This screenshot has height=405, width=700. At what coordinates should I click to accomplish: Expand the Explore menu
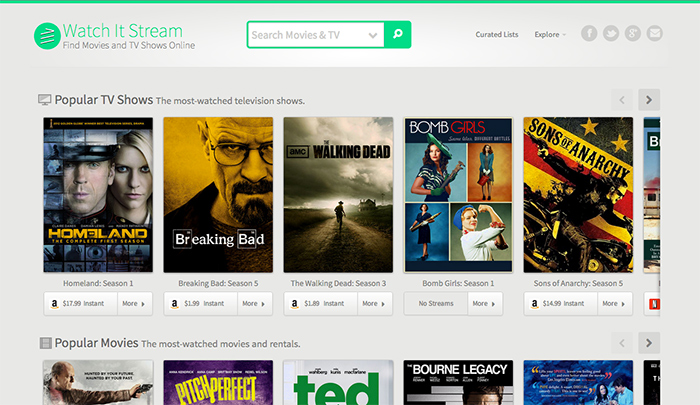(x=550, y=34)
